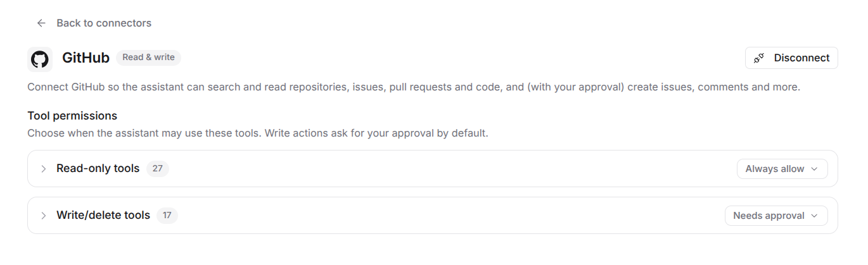Image resolution: width=868 pixels, height=265 pixels.
Task: Click the 17 count badge
Action: pyautogui.click(x=167, y=216)
